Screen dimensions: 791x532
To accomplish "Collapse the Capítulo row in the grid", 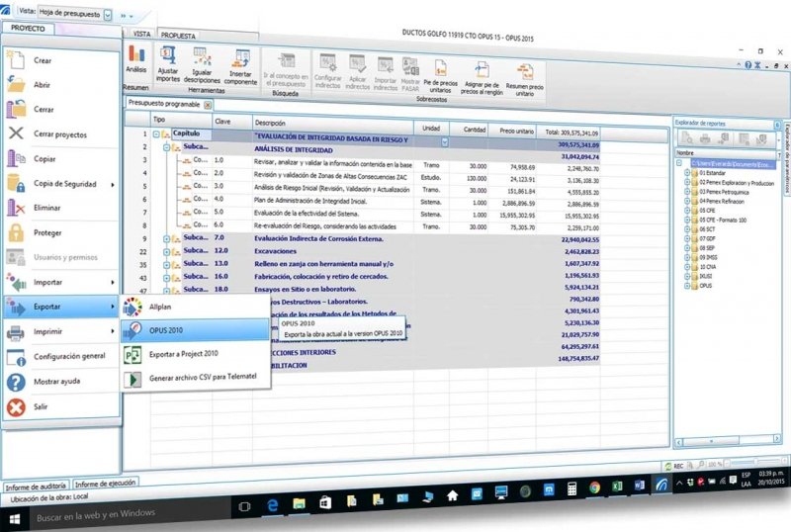I will click(156, 133).
